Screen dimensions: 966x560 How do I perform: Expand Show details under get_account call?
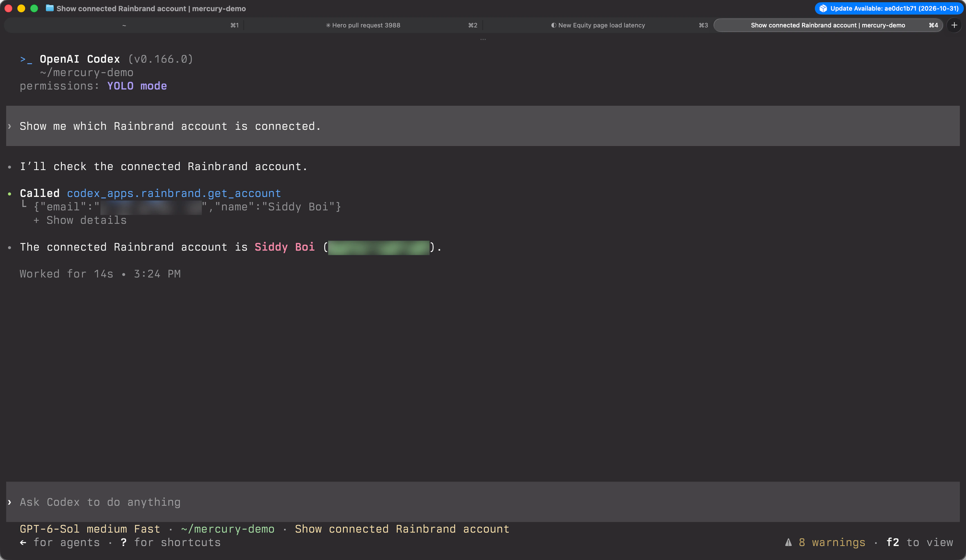tap(80, 220)
